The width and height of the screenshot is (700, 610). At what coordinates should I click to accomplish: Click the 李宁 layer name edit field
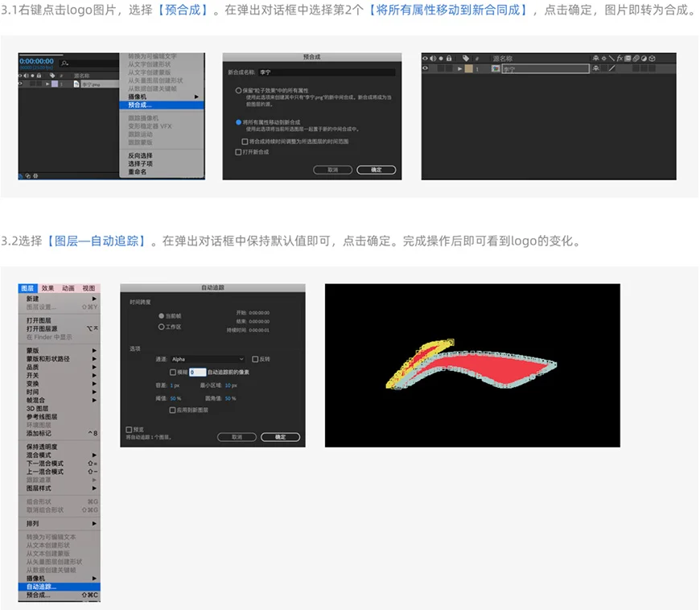[x=546, y=68]
